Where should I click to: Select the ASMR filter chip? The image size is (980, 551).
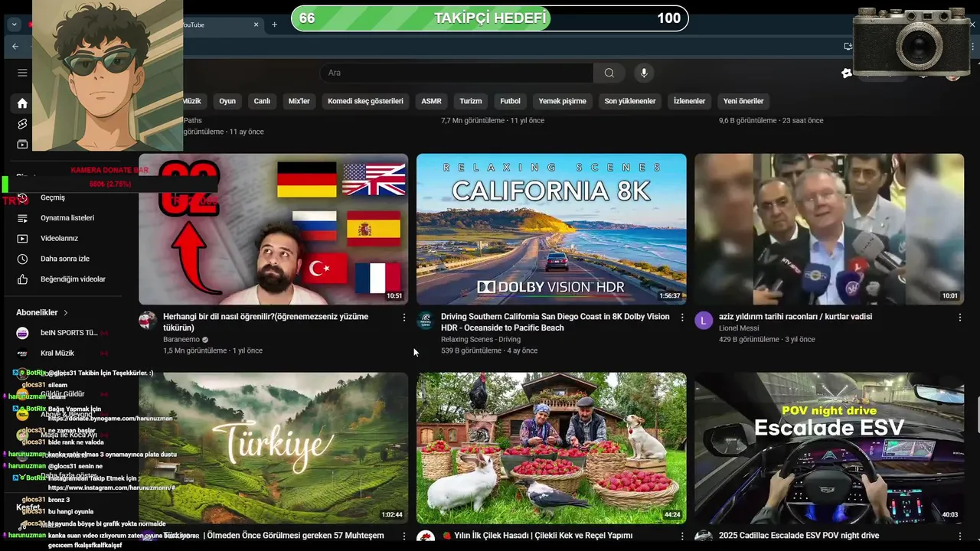[431, 101]
